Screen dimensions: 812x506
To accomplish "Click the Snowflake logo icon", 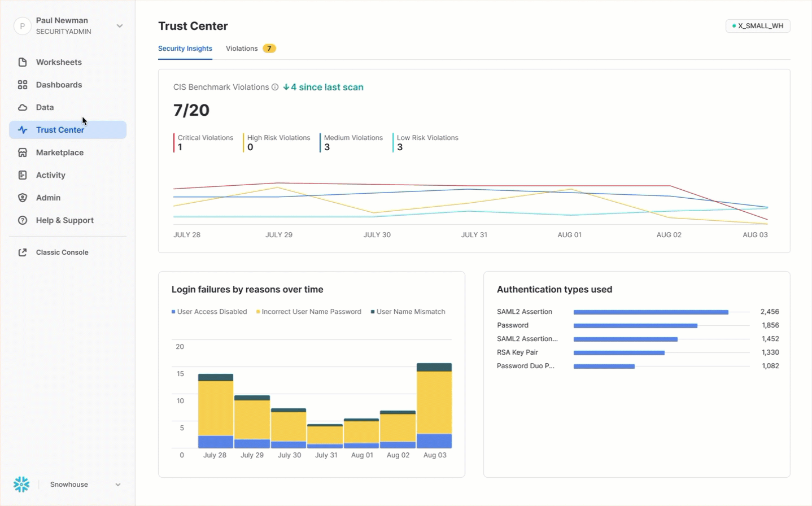I will point(21,484).
